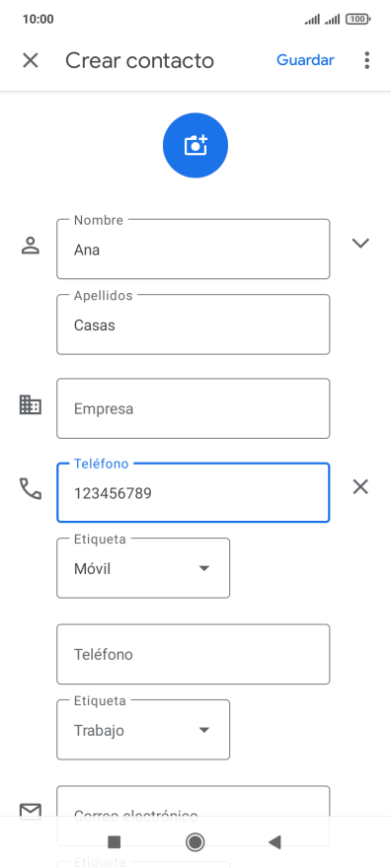Viewport: 391px width, 868px height.
Task: Tap the envelope email icon
Action: click(31, 811)
